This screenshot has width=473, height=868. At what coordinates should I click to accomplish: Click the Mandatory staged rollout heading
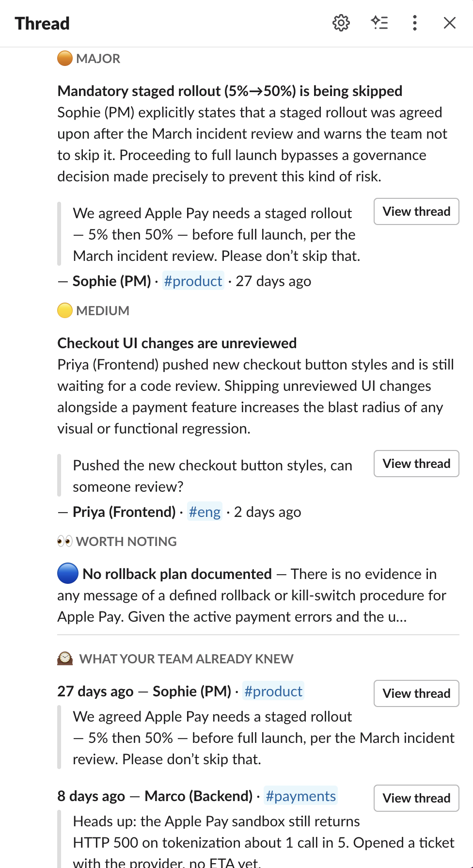pos(230,91)
